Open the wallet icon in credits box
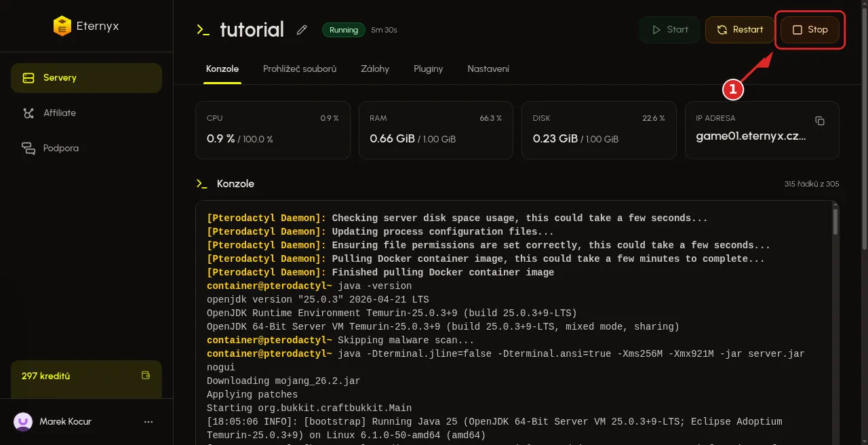Screen dimensions: 868x445 pos(145,375)
